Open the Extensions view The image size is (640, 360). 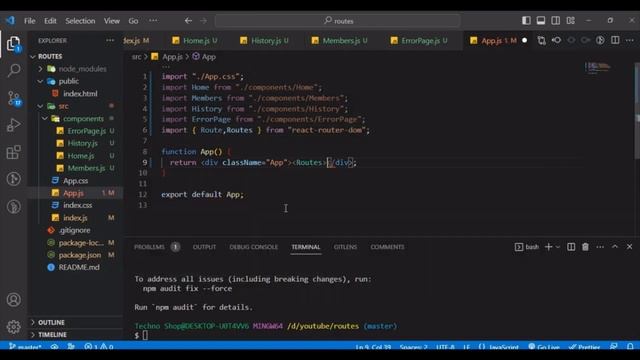(13, 152)
